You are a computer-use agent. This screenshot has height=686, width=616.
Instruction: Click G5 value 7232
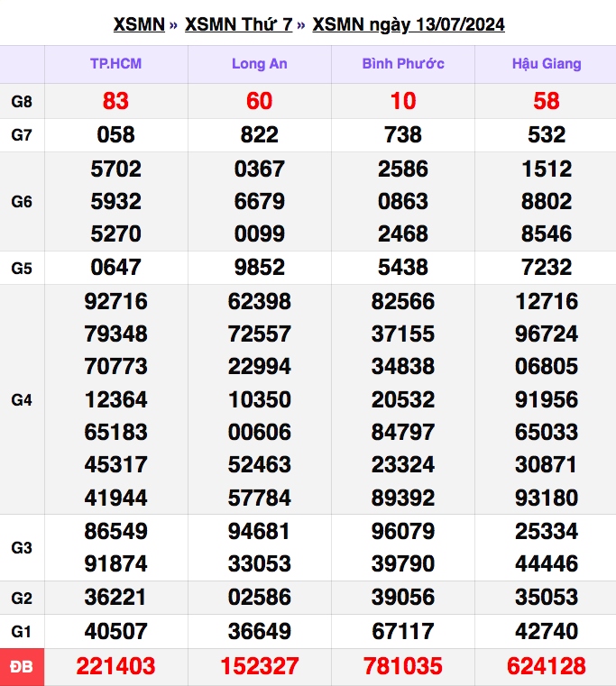547,268
